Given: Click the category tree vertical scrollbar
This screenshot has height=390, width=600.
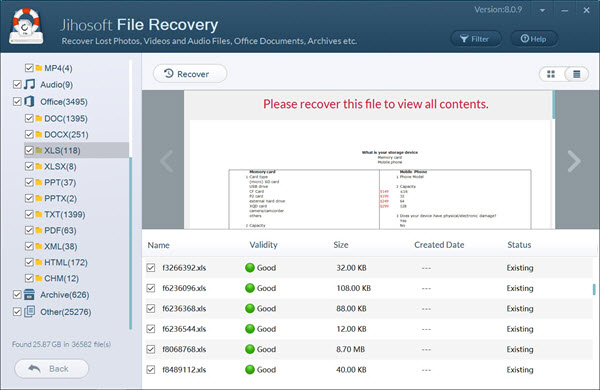Looking at the screenshot, I should pos(130,243).
